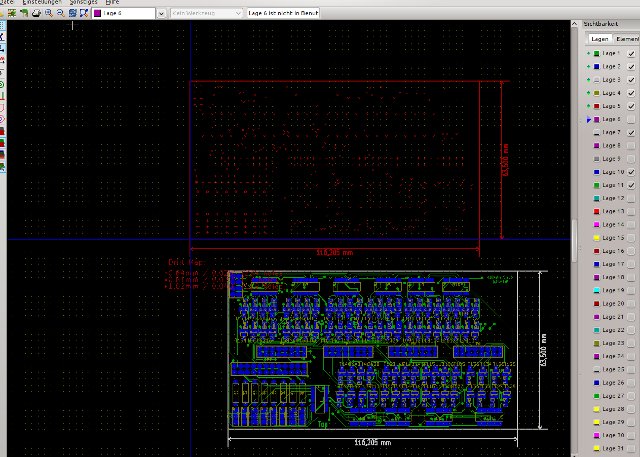This screenshot has height=457, width=640.
Task: Click the Lage 6 layer selector combo box
Action: pyautogui.click(x=124, y=13)
